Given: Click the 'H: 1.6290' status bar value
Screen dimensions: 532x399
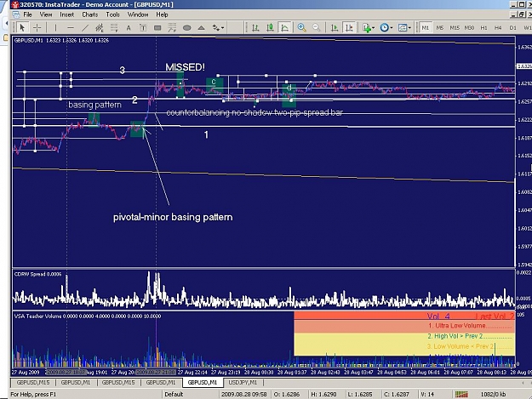Looking at the screenshot, I should click(323, 394).
